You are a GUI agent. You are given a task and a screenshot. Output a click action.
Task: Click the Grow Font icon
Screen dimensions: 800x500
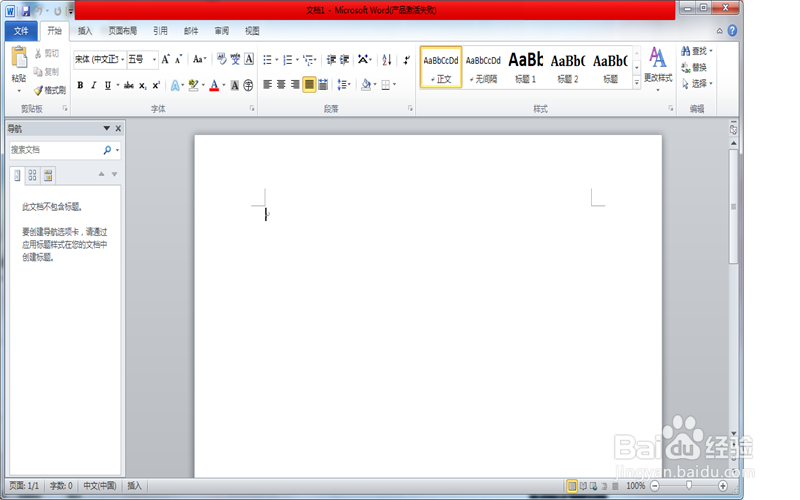[165, 60]
